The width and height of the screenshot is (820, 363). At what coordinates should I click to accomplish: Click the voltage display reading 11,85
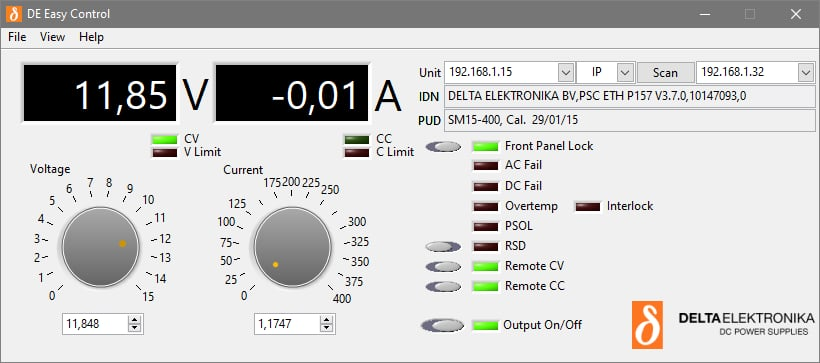pyautogui.click(x=99, y=93)
